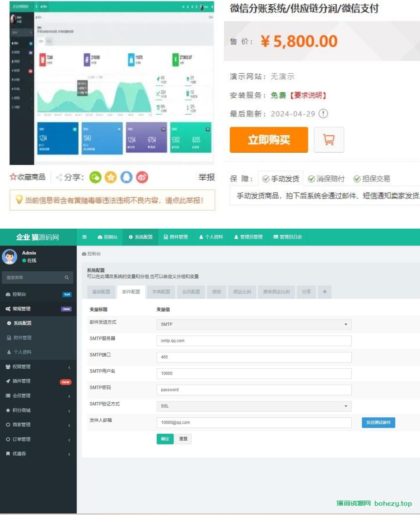
Task: Click the info icon beside refresh date
Action: tap(323, 114)
